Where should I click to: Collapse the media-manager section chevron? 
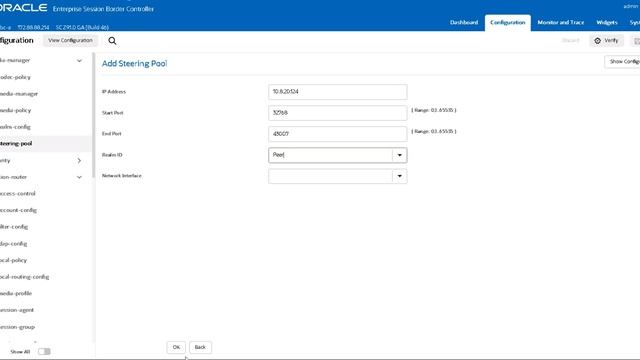pyautogui.click(x=79, y=60)
